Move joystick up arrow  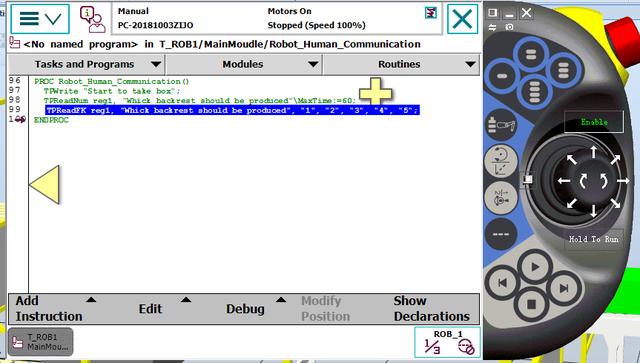pos(593,152)
